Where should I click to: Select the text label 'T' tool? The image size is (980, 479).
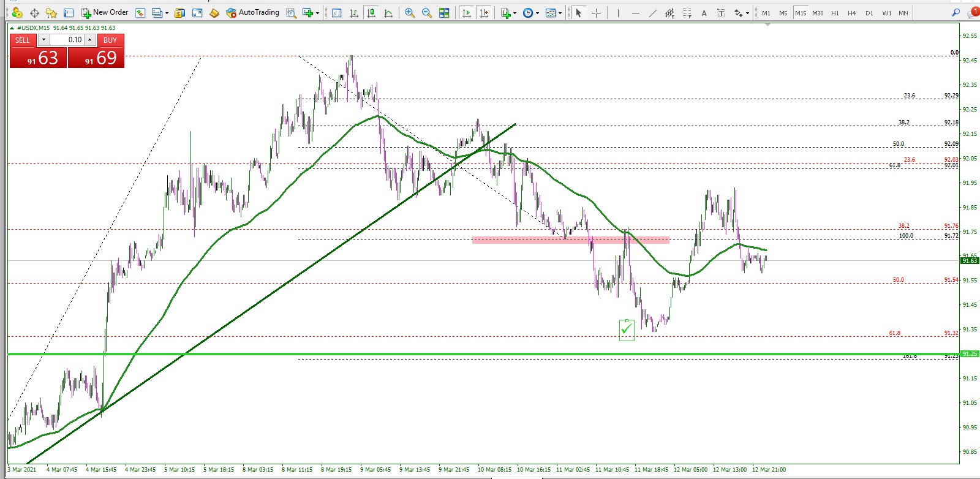[x=721, y=12]
